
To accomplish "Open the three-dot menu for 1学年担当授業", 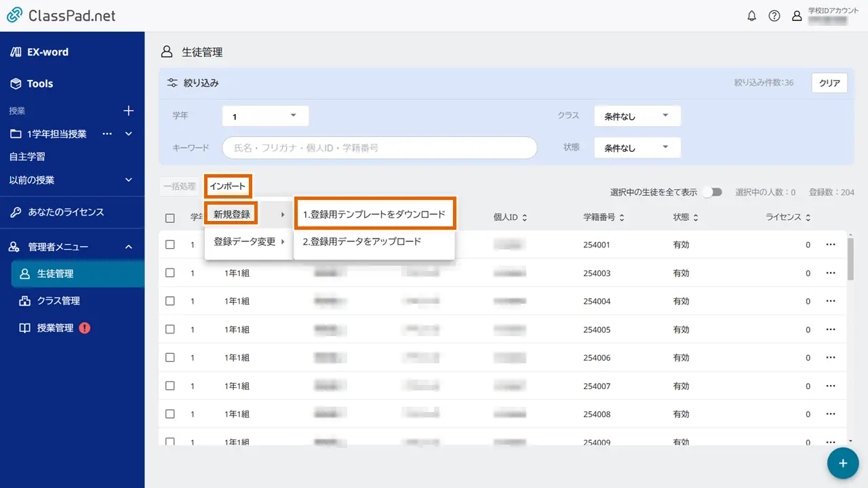I will tap(107, 134).
